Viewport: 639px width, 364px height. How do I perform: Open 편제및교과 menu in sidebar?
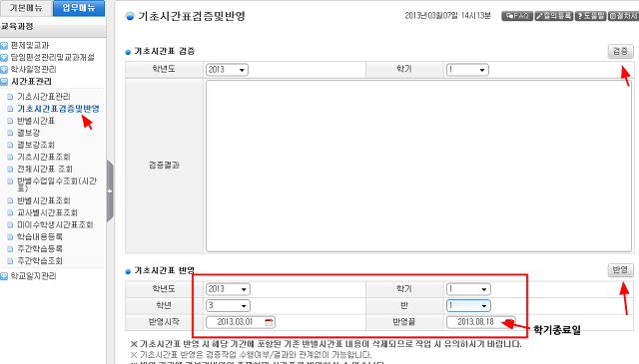coord(30,45)
